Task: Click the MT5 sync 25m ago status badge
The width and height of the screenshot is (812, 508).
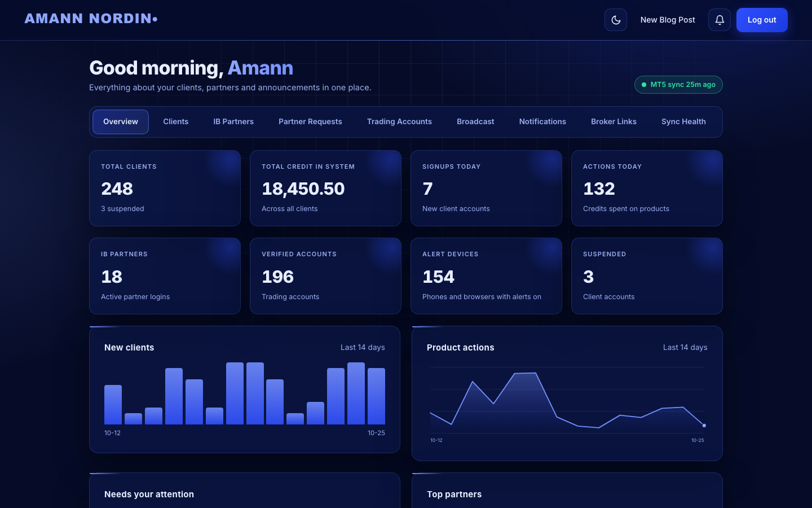Action: 678,85
